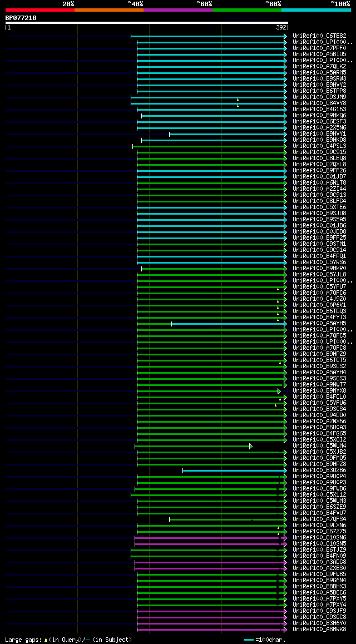
Task: Select the UniRef100_Q5YJL8 label
Action: click(319, 275)
